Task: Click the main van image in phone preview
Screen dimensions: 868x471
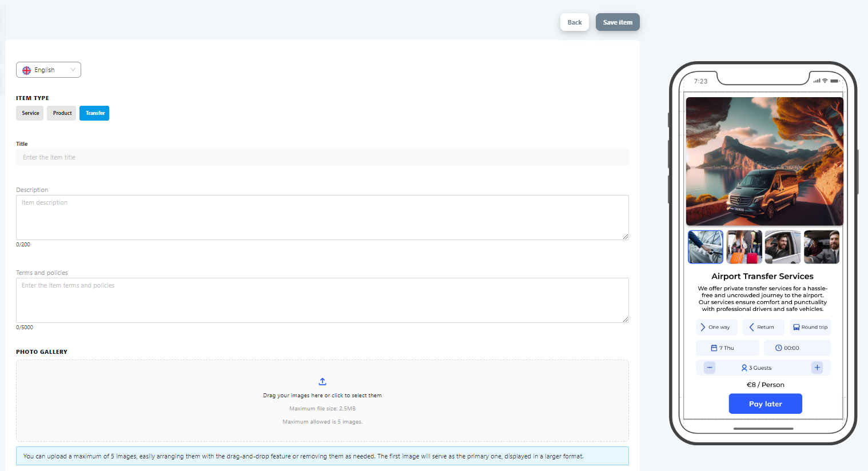Action: (765, 161)
